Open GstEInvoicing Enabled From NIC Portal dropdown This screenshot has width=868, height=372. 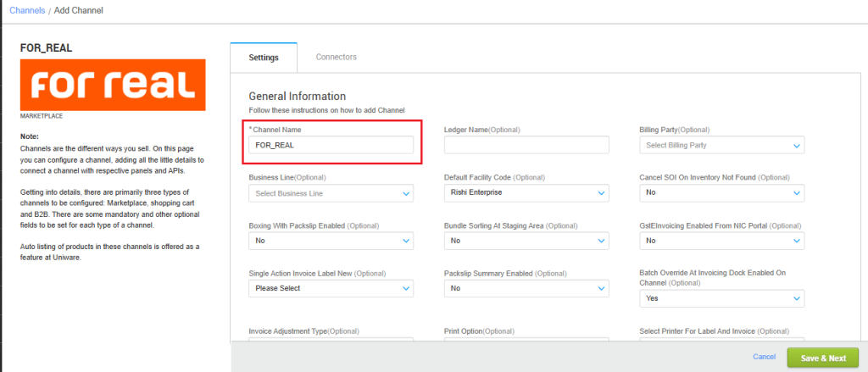click(721, 241)
